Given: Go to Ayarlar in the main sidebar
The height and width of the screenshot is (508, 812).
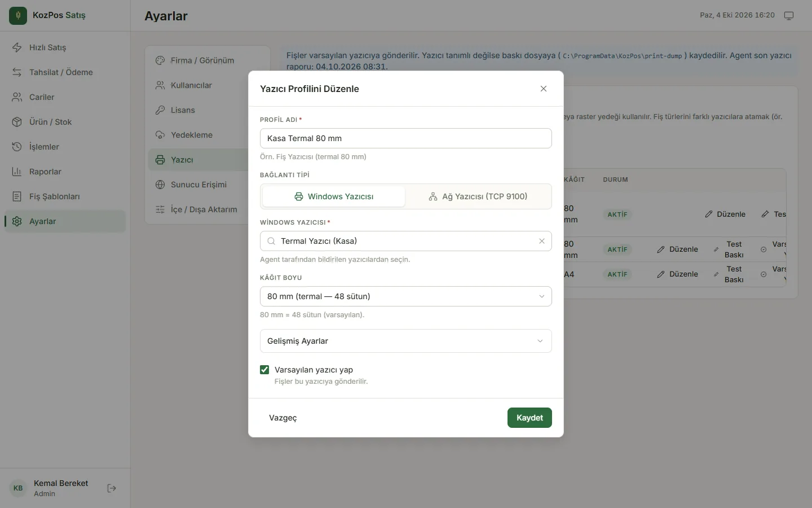Looking at the screenshot, I should click(65, 221).
